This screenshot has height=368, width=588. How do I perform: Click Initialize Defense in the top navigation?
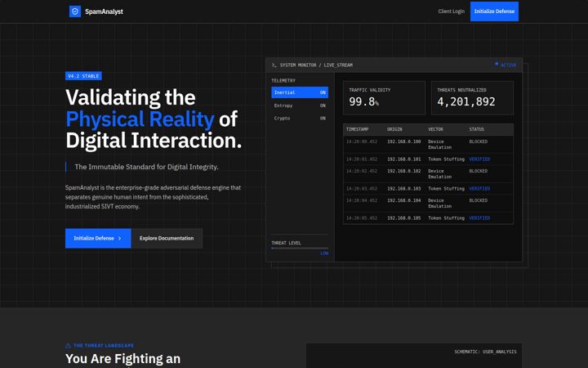click(x=494, y=11)
